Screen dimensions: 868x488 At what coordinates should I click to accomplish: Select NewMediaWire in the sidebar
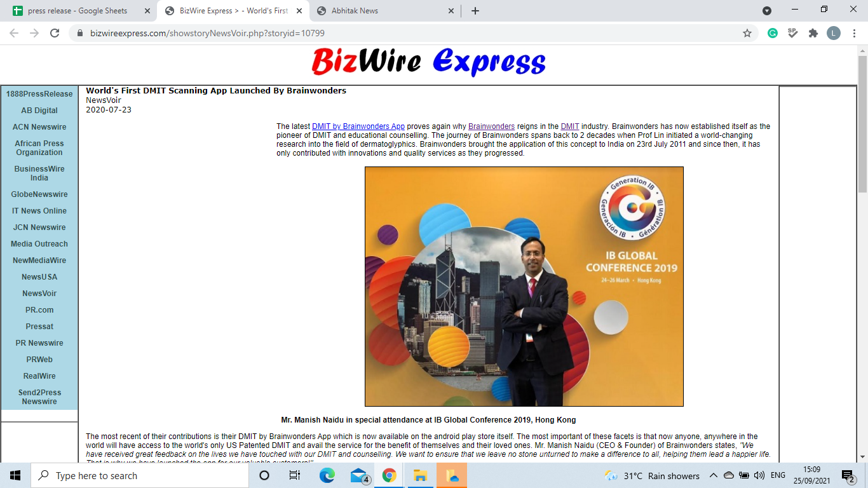pos(39,261)
